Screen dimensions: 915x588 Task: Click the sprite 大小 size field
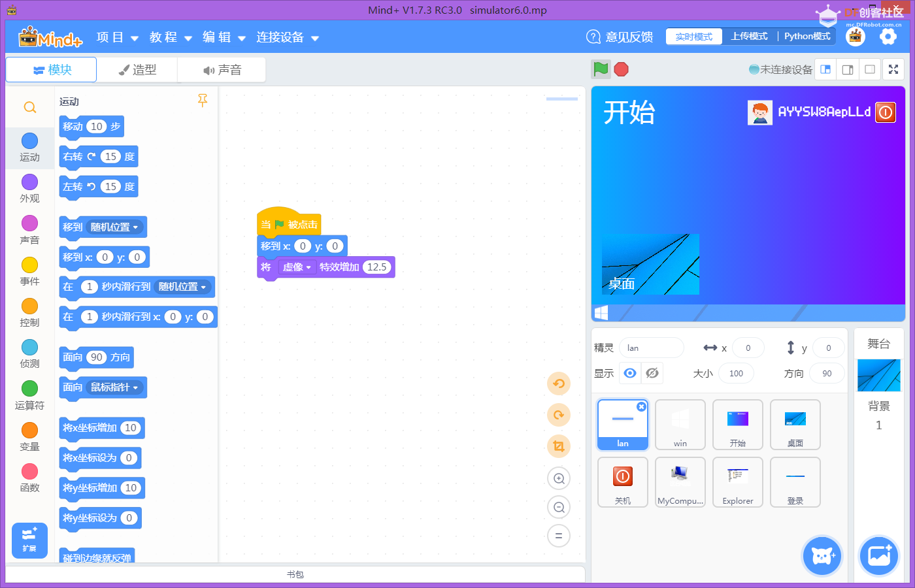pyautogui.click(x=736, y=373)
